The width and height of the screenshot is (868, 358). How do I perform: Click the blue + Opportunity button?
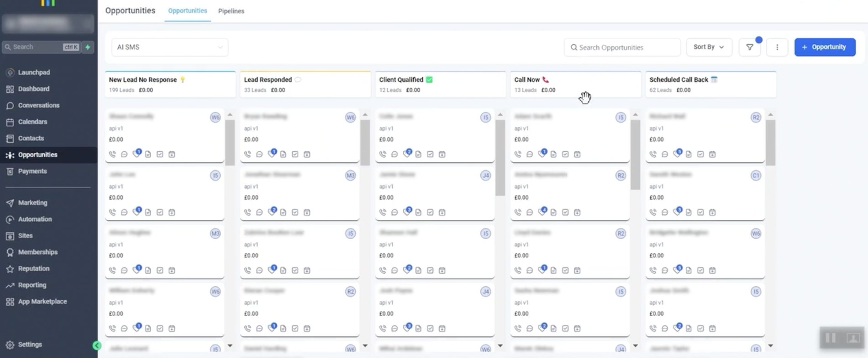point(825,47)
